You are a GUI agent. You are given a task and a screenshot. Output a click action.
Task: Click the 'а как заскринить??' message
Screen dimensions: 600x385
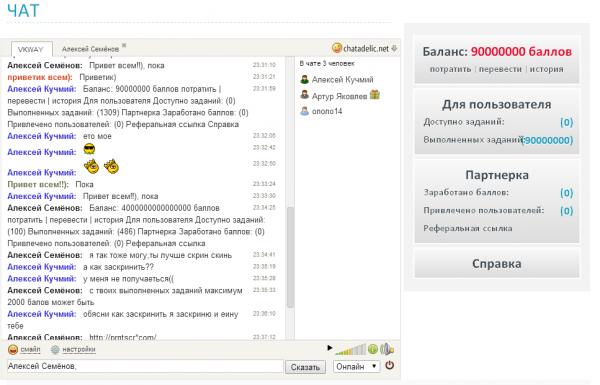118,267
